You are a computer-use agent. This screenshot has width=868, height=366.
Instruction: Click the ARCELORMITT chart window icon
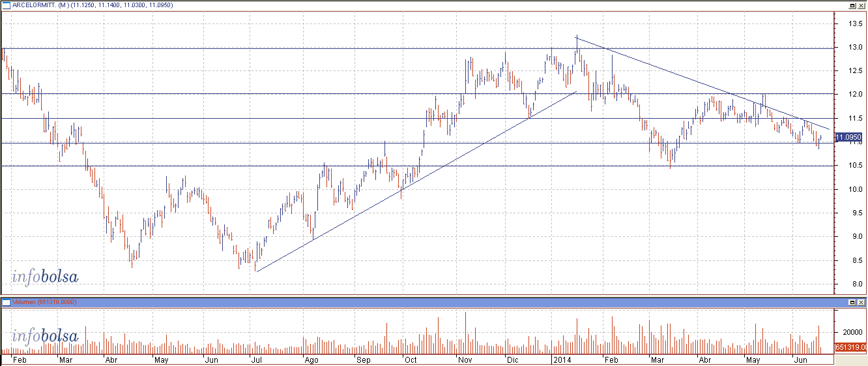pos(6,6)
